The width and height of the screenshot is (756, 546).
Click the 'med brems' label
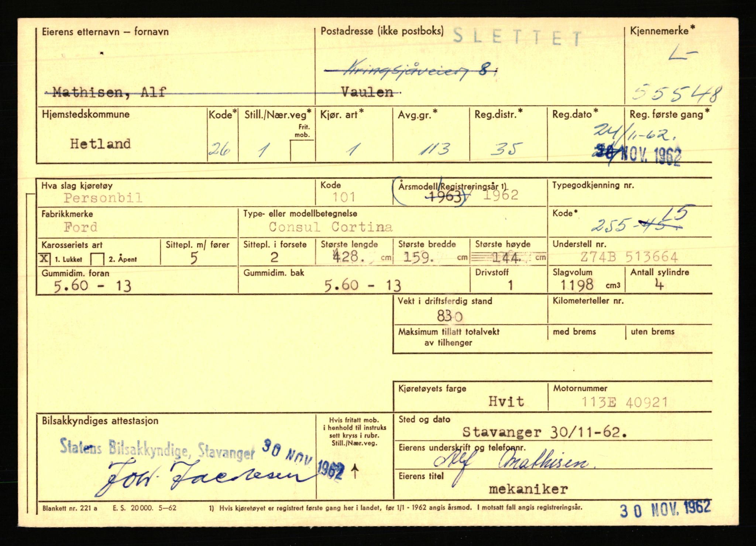pyautogui.click(x=574, y=331)
